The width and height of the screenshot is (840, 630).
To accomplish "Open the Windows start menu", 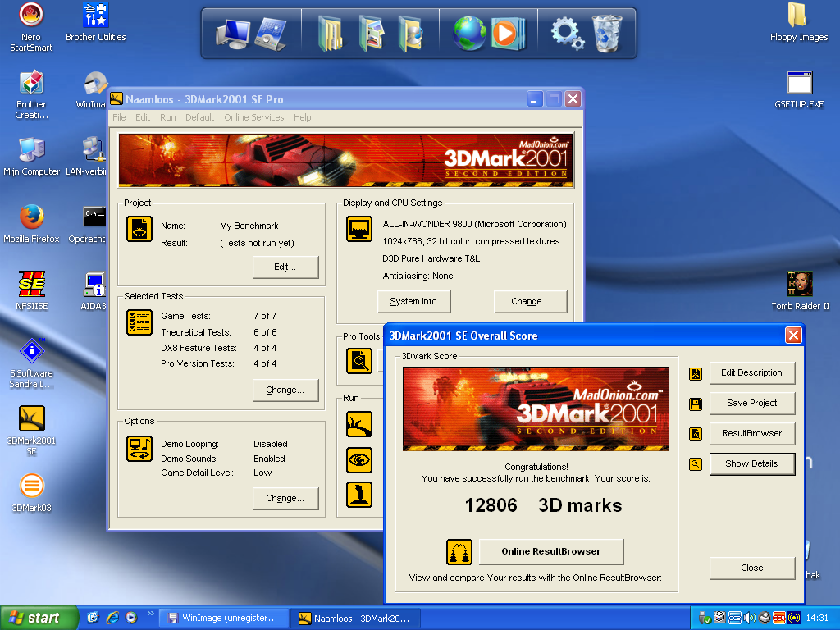I will [39, 619].
